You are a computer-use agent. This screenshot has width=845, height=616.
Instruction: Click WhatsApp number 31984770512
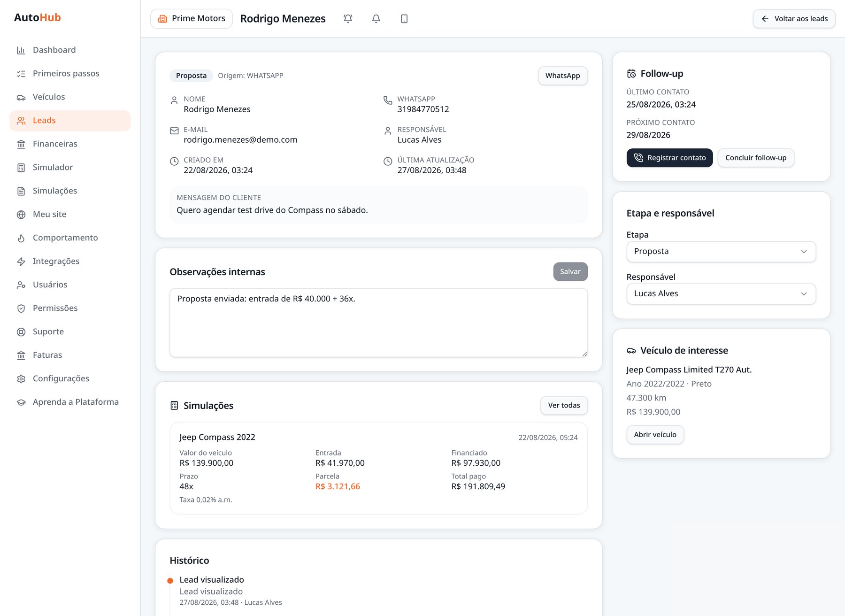(x=423, y=109)
